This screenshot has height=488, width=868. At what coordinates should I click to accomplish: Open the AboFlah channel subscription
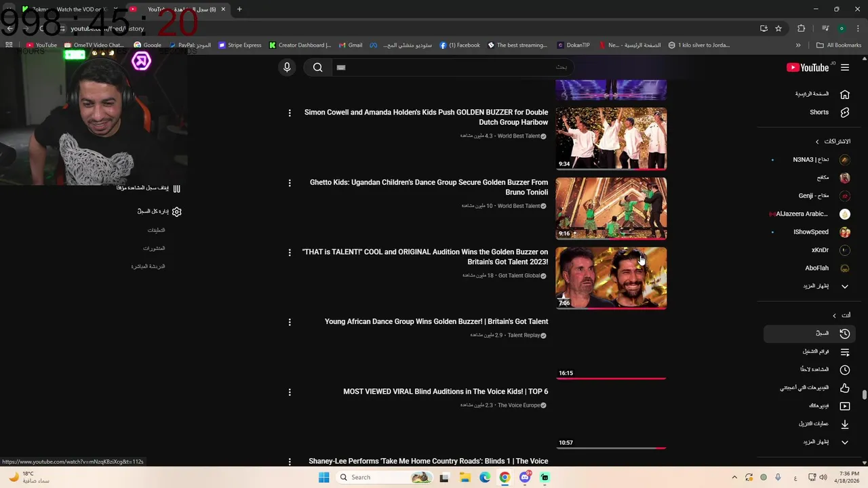point(810,268)
